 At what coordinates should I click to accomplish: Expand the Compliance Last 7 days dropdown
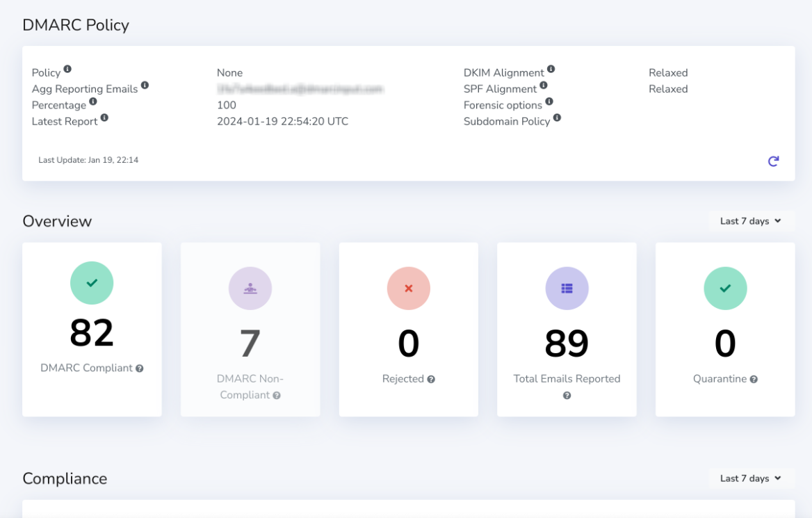point(751,478)
